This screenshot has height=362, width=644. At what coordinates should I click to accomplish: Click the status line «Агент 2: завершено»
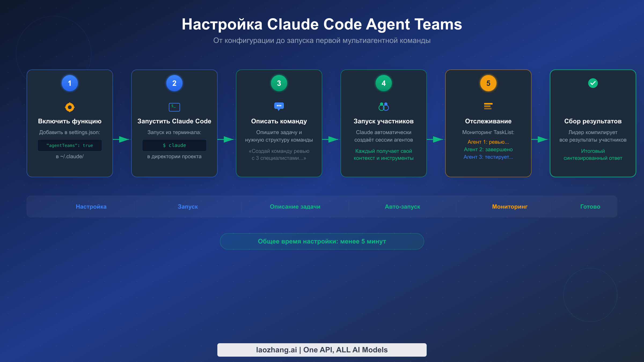[488, 149]
